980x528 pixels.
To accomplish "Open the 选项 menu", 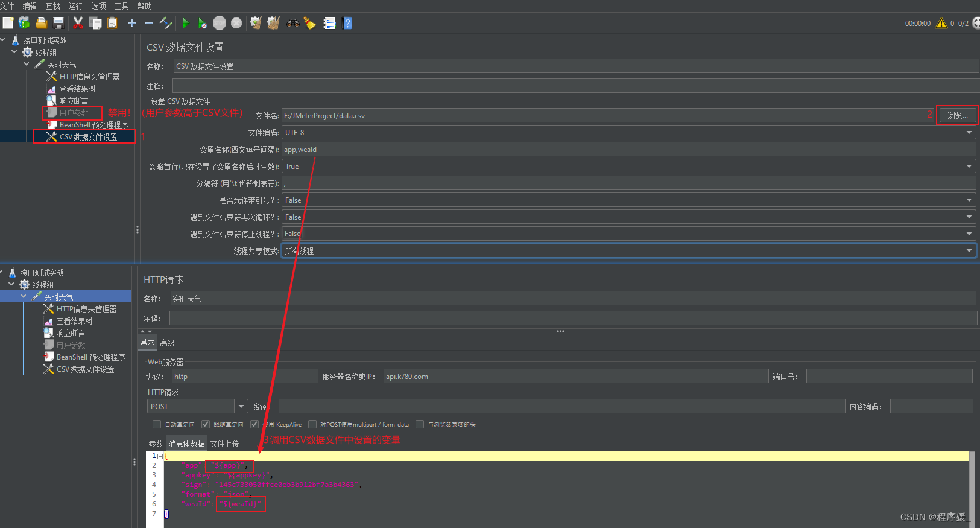I will click(x=98, y=6).
